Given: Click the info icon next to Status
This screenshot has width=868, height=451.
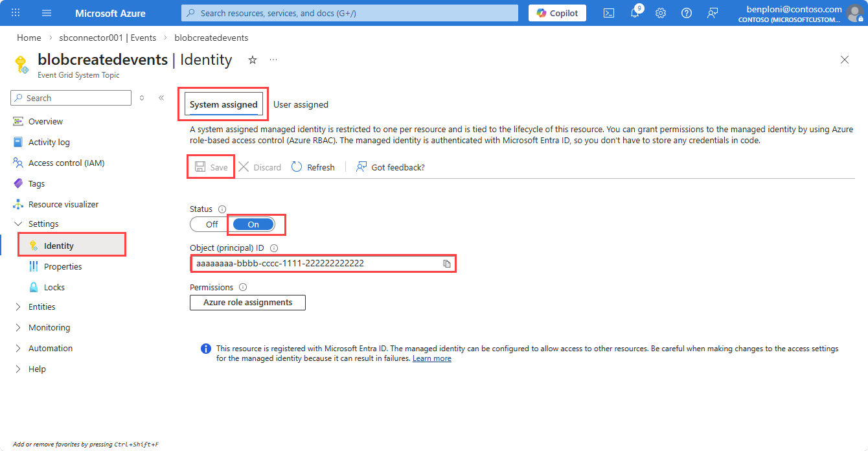Looking at the screenshot, I should (x=222, y=209).
